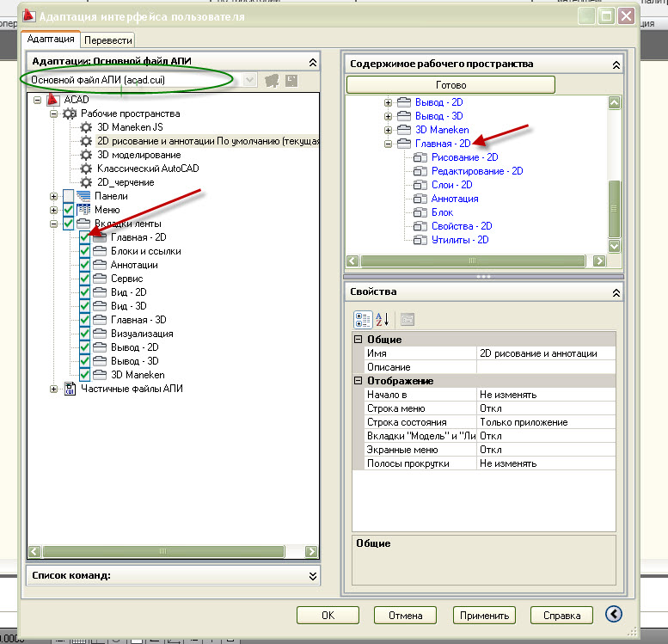Click folder icon of Утилиты - 2D panel
Image resolution: width=668 pixels, height=644 pixels.
point(420,240)
